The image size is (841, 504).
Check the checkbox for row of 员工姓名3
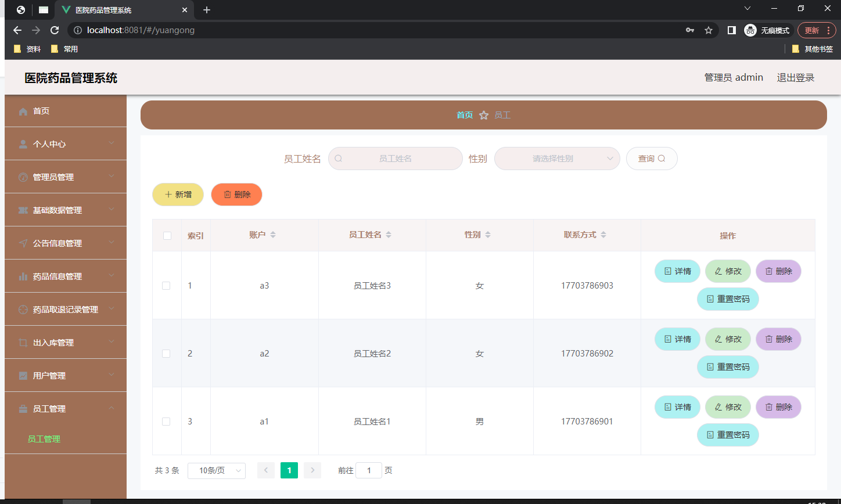pos(167,285)
